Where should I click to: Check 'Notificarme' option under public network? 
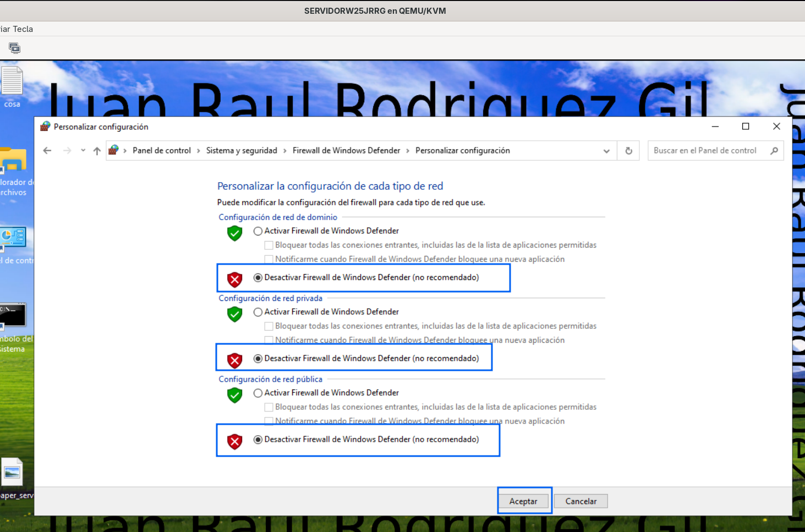coord(269,421)
